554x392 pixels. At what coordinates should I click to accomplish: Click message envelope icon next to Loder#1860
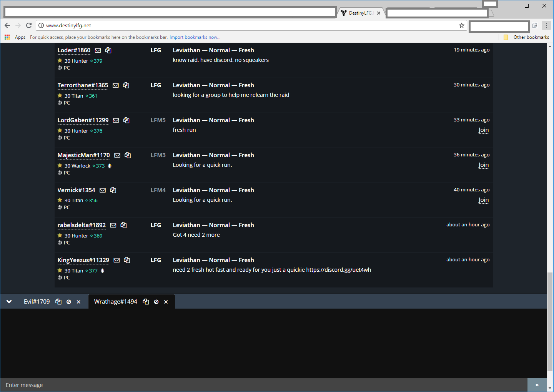(98, 50)
